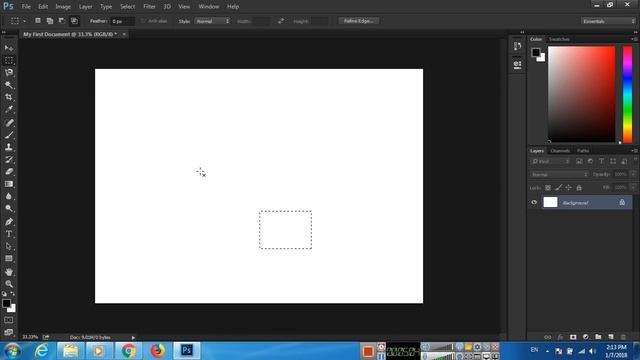
Task: Select the Blur tool
Action: tap(9, 196)
